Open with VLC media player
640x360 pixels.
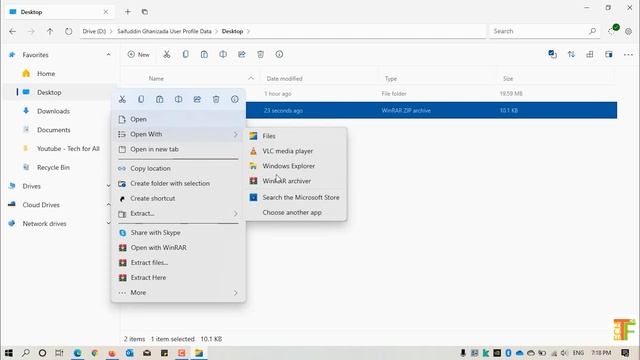coord(296,151)
